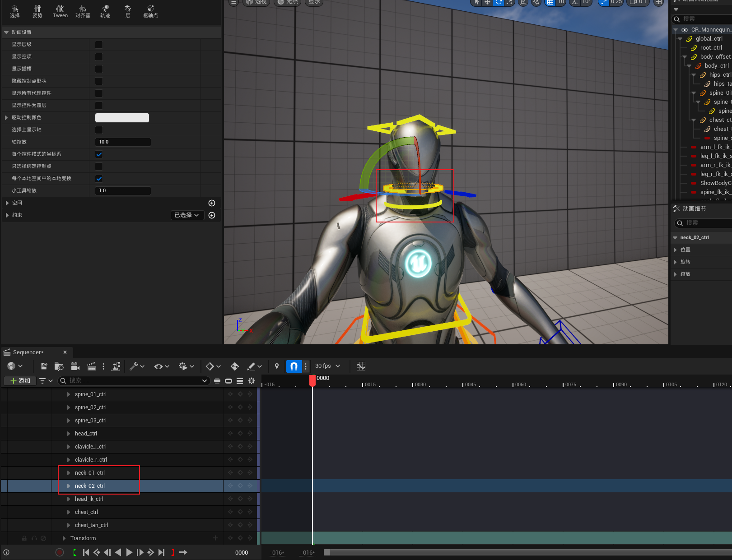Open the 枢轴点 pivot tool

(150, 11)
